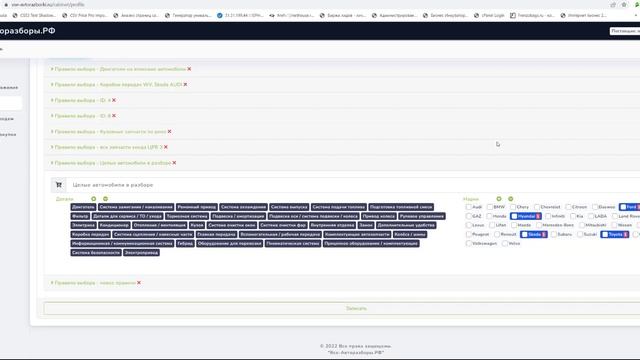Toggle the 'Электропривод' parts tag
Screen dimensions: 640x360
[141, 253]
